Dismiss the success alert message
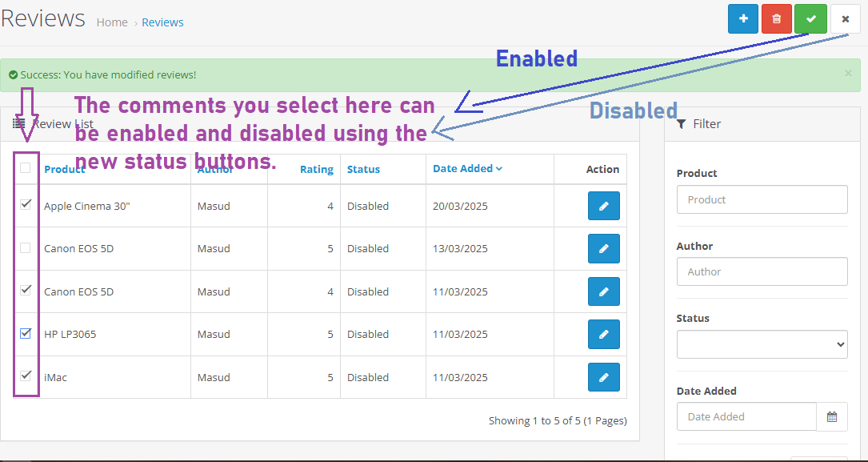The height and width of the screenshot is (462, 868). (848, 74)
